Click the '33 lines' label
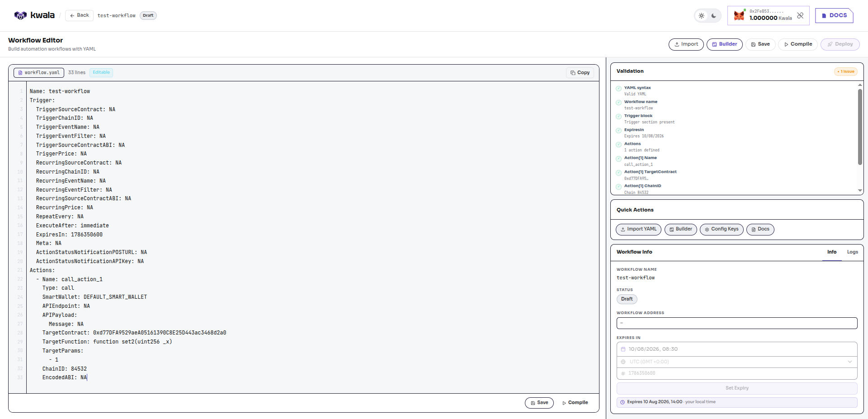 point(77,73)
